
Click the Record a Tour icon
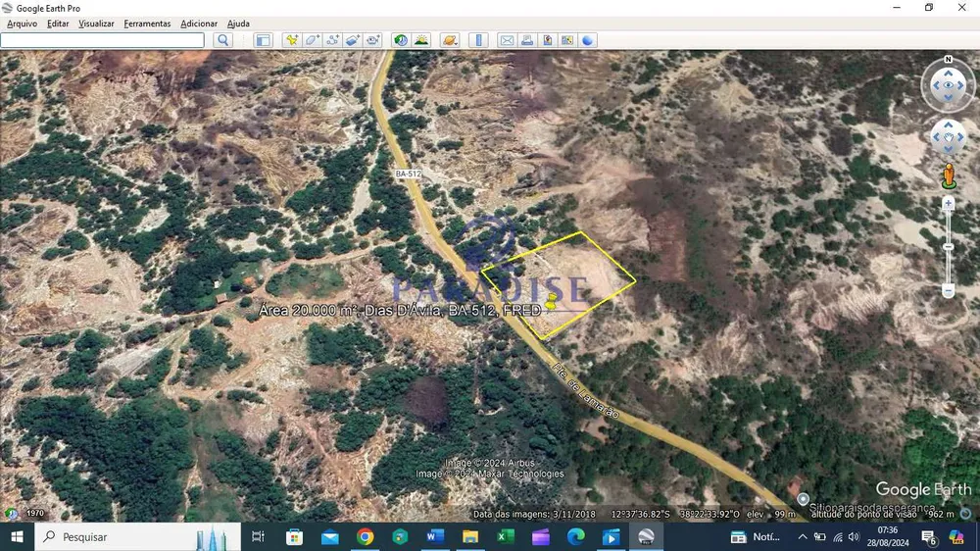point(373,40)
